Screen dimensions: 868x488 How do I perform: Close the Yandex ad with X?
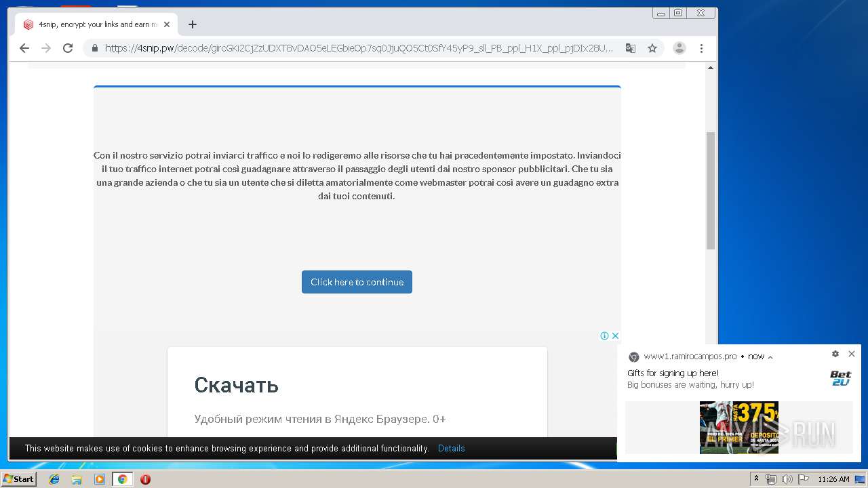(x=615, y=335)
